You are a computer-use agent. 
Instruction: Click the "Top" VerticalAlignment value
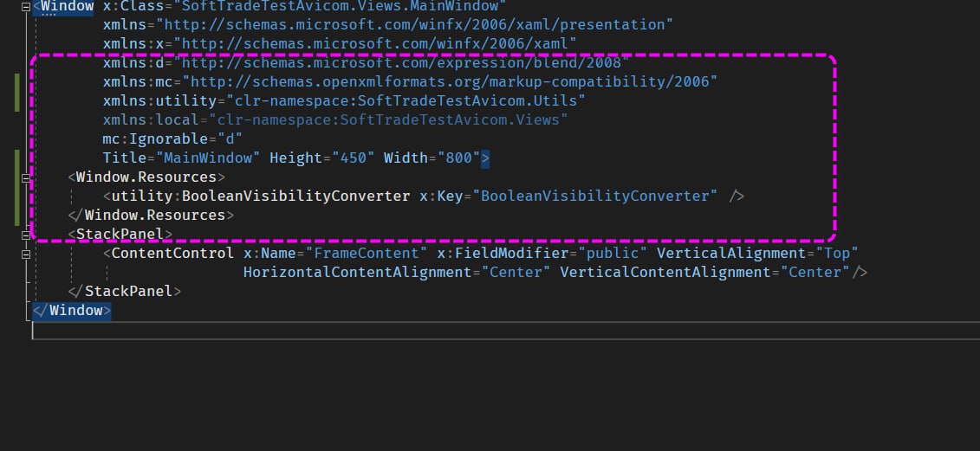[x=837, y=253]
